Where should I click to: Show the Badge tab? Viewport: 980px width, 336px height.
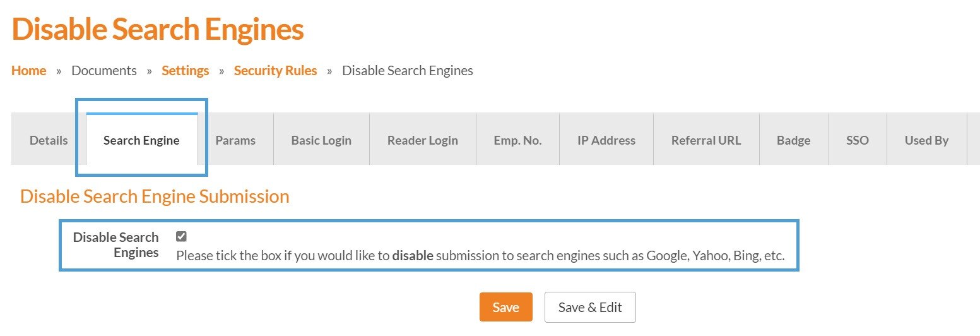[794, 140]
